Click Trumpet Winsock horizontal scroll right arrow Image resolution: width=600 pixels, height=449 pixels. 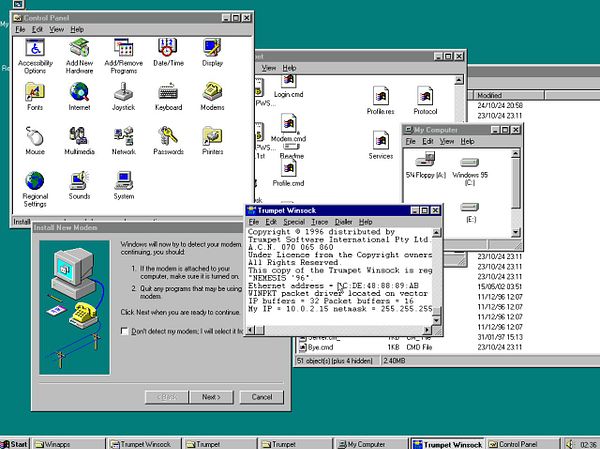[427, 330]
